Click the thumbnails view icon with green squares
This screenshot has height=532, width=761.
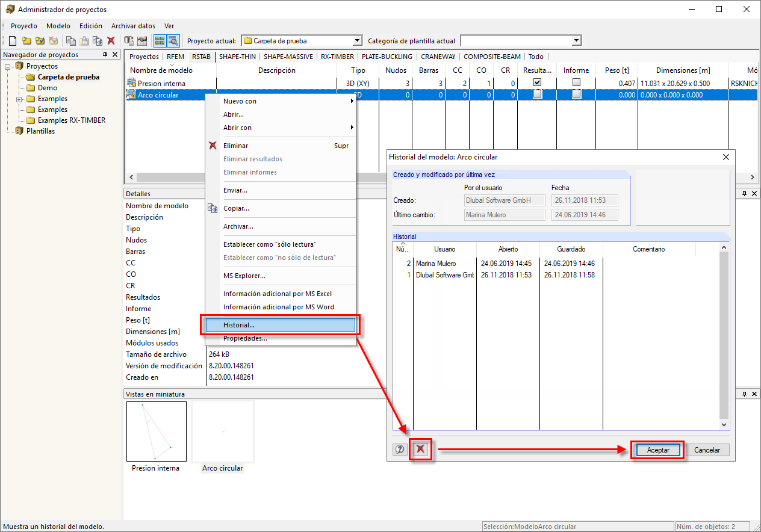(x=160, y=40)
